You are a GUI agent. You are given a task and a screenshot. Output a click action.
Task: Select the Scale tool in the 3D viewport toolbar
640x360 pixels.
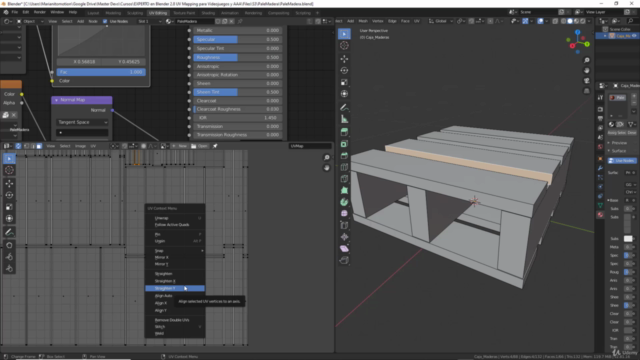(344, 82)
